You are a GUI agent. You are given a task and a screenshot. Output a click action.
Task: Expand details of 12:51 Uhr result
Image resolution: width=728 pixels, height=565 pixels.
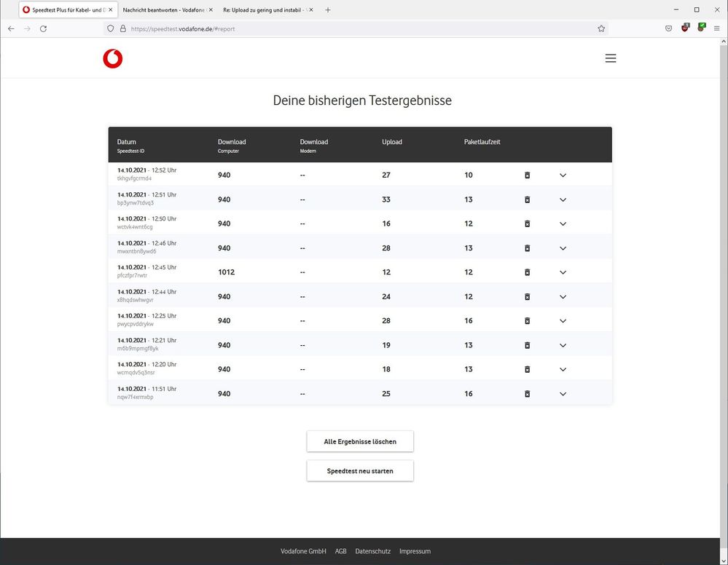563,199
